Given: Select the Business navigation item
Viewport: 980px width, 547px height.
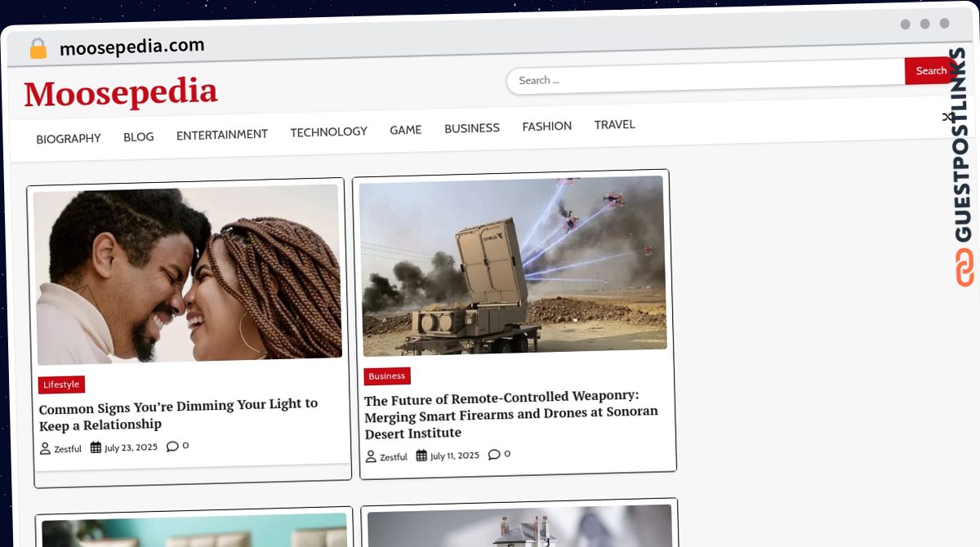Looking at the screenshot, I should pyautogui.click(x=472, y=128).
